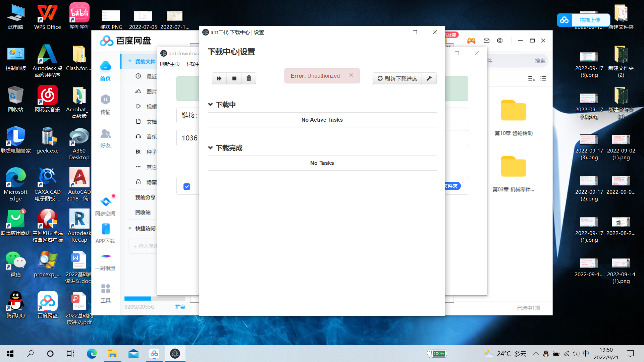
Task: Open notification center icon
Action: click(x=630, y=354)
